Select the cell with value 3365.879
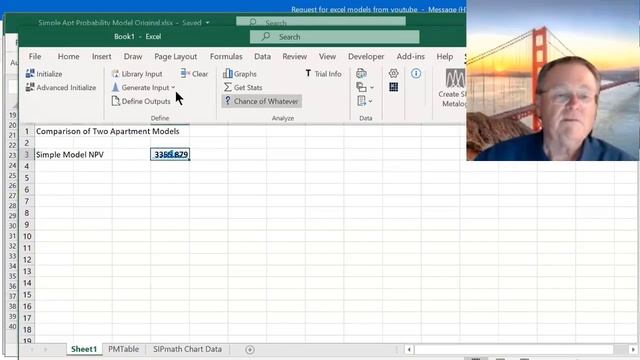Viewport: 640px width, 360px height. (x=170, y=154)
